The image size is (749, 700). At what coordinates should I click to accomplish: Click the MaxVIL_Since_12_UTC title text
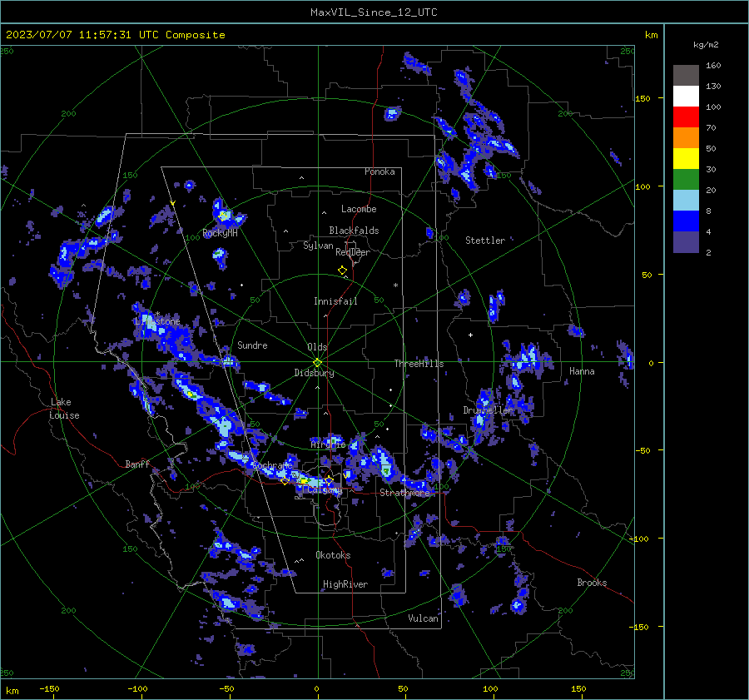[x=374, y=12]
